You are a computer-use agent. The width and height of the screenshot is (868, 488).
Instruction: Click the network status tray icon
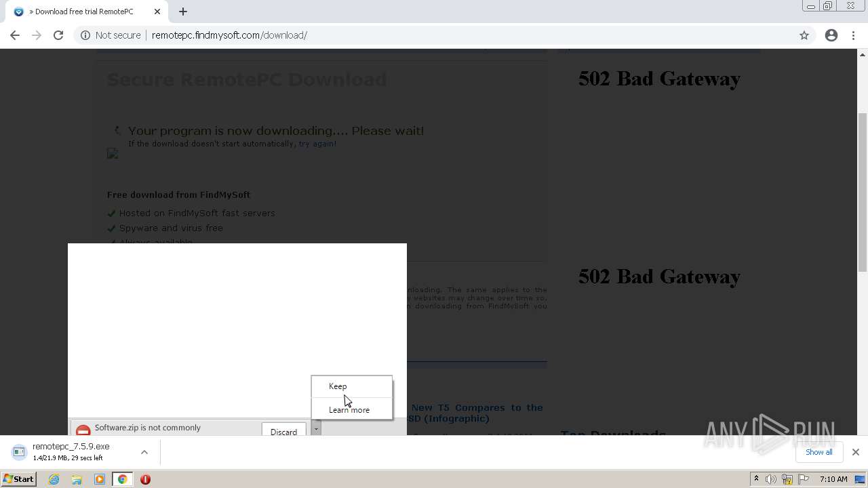tap(787, 479)
